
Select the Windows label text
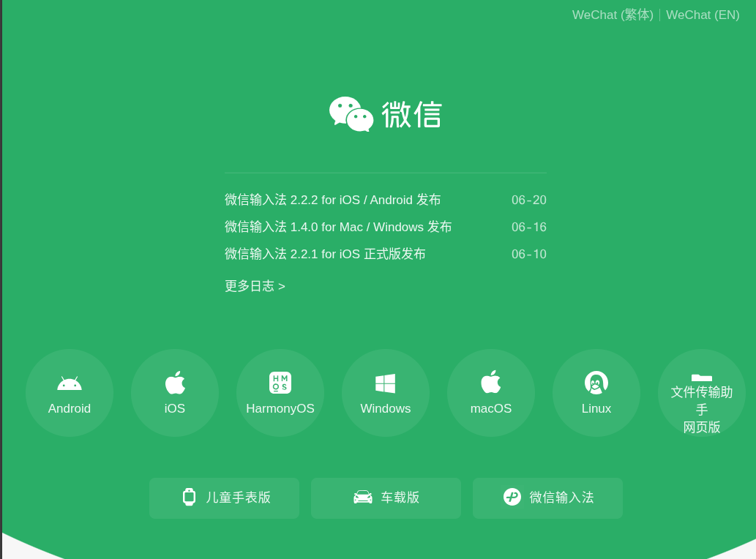pos(385,409)
